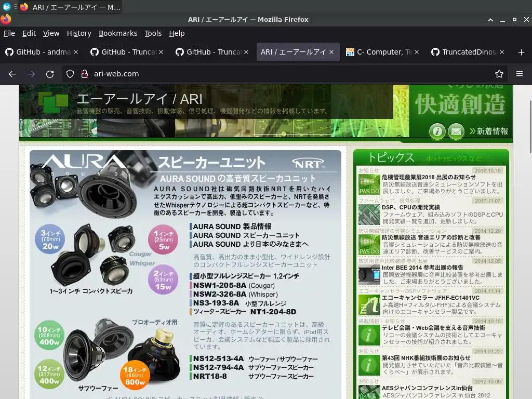Open the Firefox hamburger menu
The height and width of the screenshot is (399, 532).
point(520,74)
